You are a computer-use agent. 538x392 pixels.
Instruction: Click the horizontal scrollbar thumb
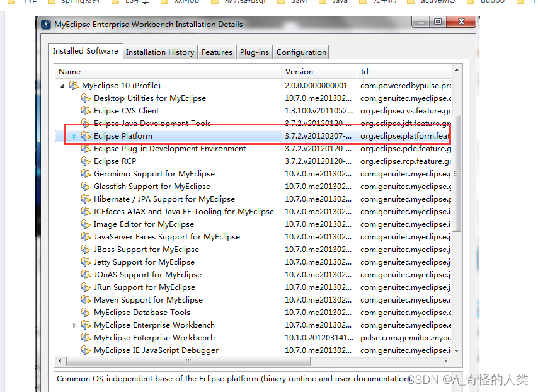(x=188, y=361)
